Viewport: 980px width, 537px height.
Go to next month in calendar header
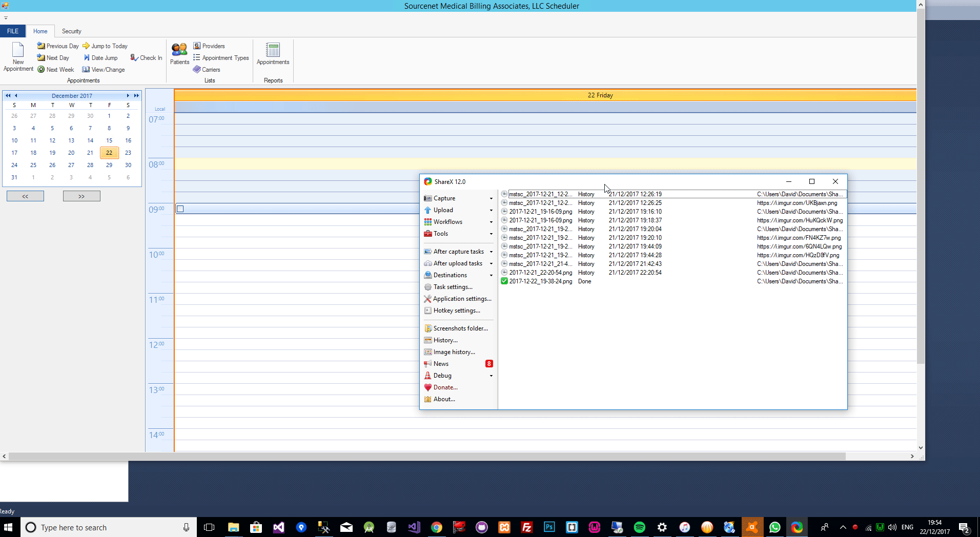[128, 96]
